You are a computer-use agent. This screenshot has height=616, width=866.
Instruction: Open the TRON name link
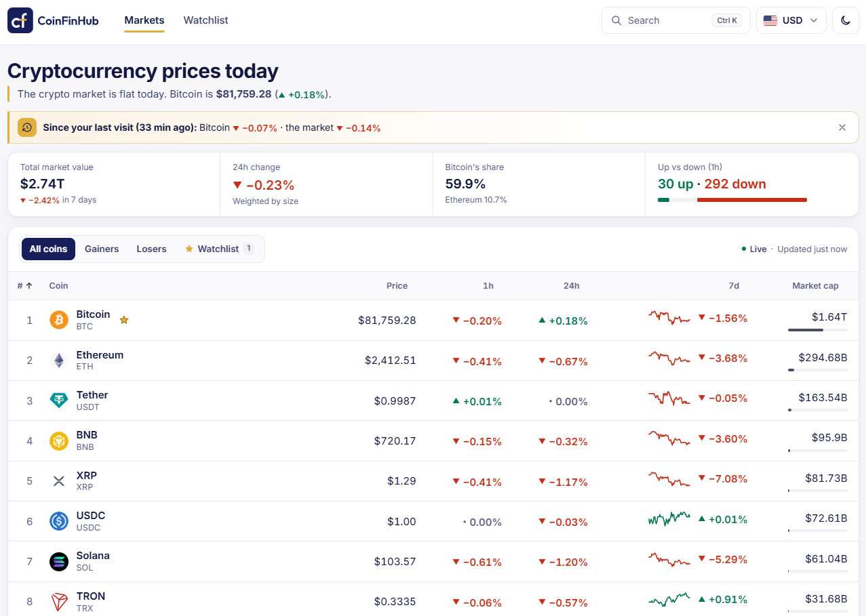click(91, 596)
